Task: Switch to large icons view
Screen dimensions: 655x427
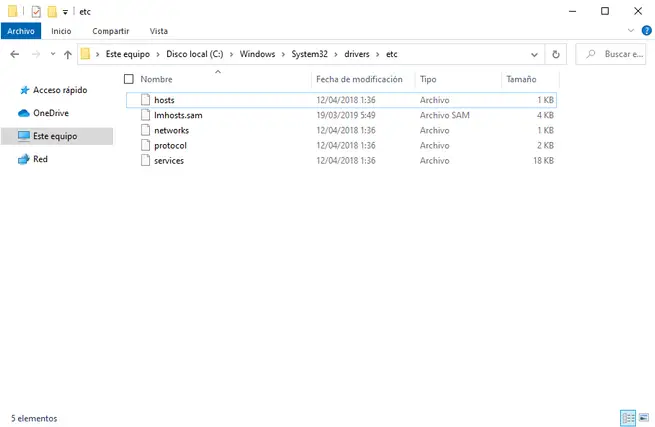Action: [642, 417]
